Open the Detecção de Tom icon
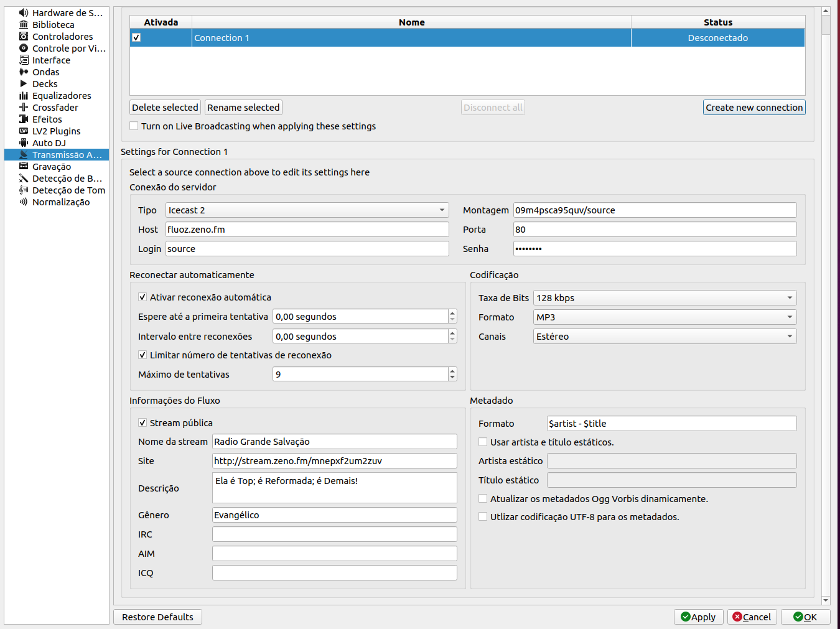Viewport: 840px width, 629px height. [x=24, y=190]
